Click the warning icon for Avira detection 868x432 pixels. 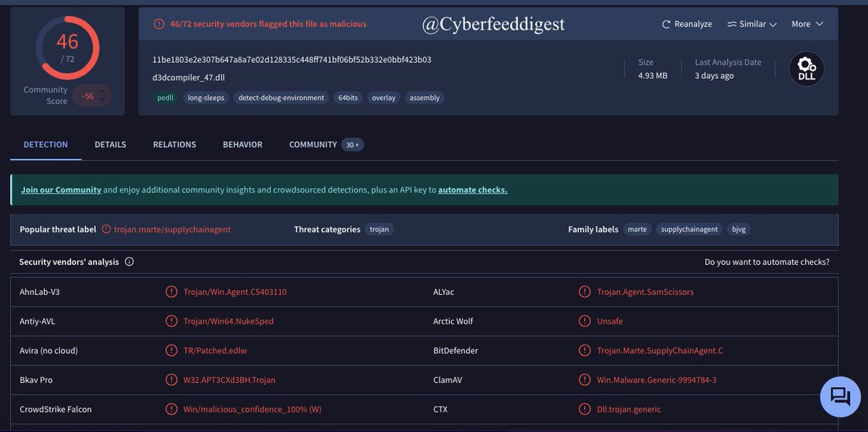pos(171,350)
